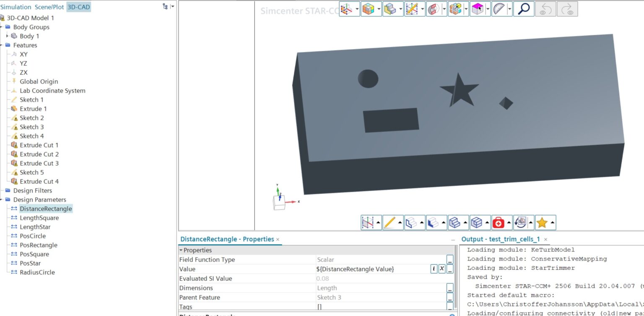Screen dimensions: 644x316
Task: Click the magenta face selection filter icon
Action: (478, 9)
